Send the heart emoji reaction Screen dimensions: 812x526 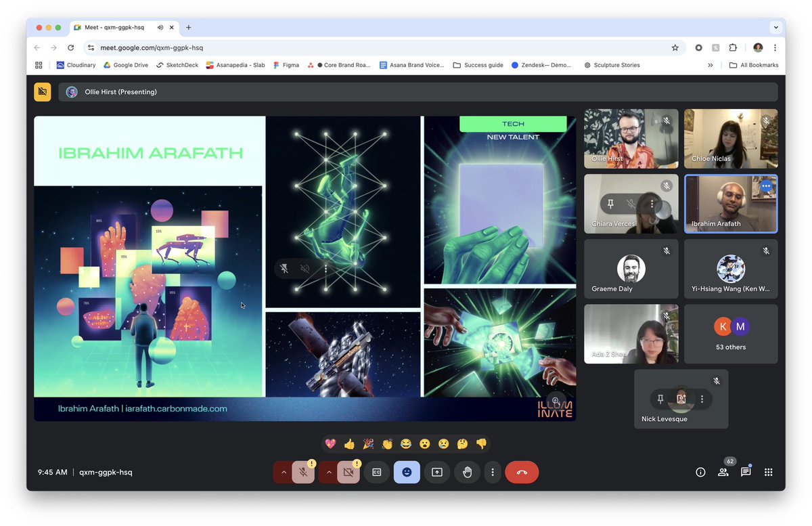pyautogui.click(x=331, y=444)
